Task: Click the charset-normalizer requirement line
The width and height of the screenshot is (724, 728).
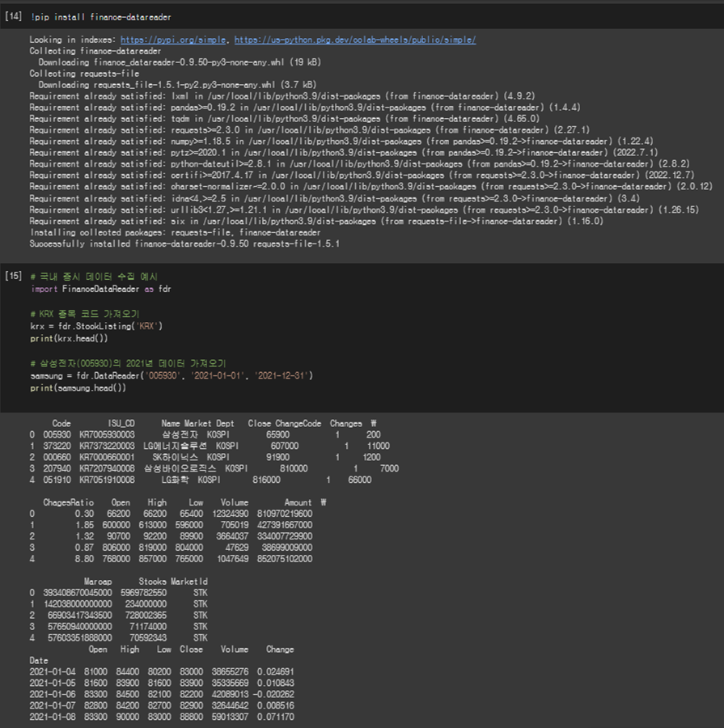Action: [371, 186]
